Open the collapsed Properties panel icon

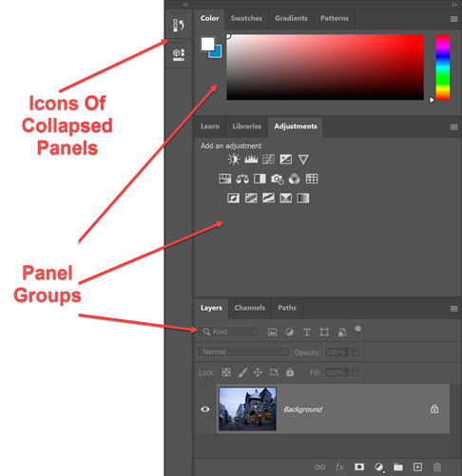(179, 55)
